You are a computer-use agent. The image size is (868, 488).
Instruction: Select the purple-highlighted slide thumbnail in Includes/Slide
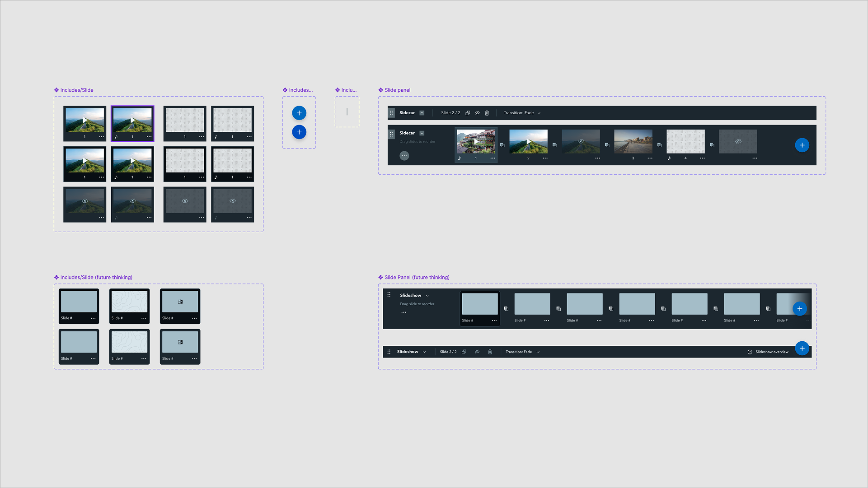point(132,121)
